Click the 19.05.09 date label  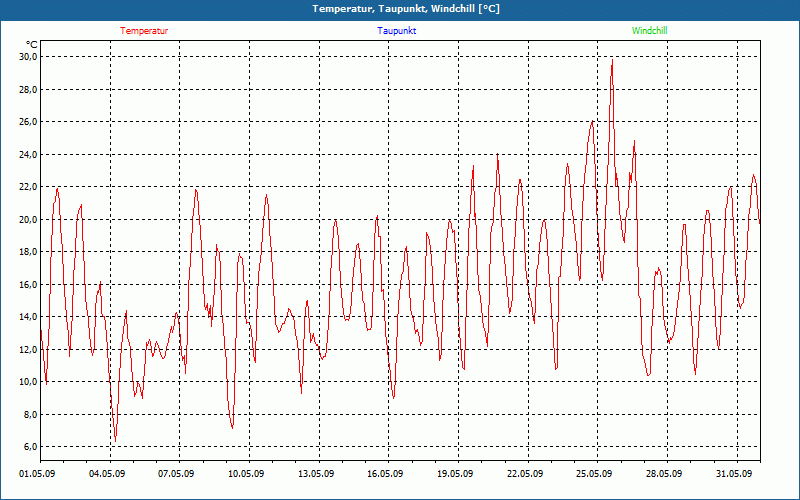click(455, 474)
